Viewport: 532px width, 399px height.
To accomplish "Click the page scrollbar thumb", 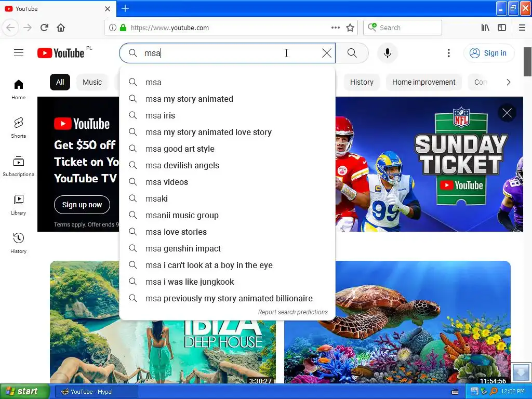I will pyautogui.click(x=527, y=62).
